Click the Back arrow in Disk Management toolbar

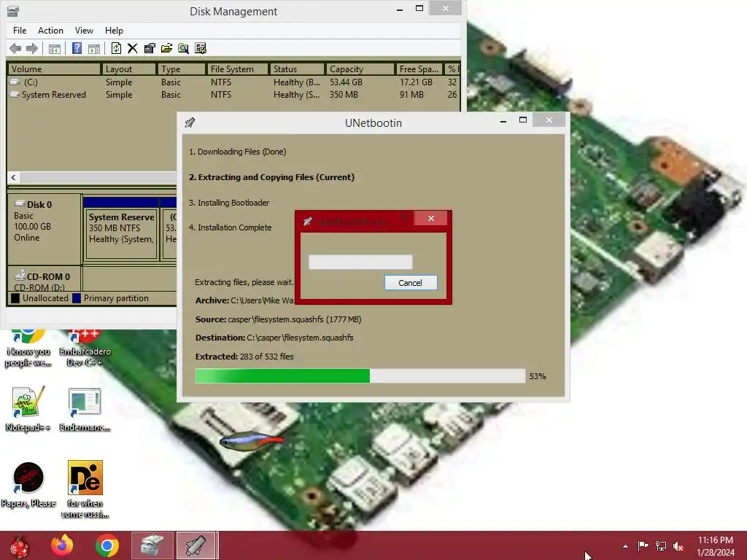(15, 48)
